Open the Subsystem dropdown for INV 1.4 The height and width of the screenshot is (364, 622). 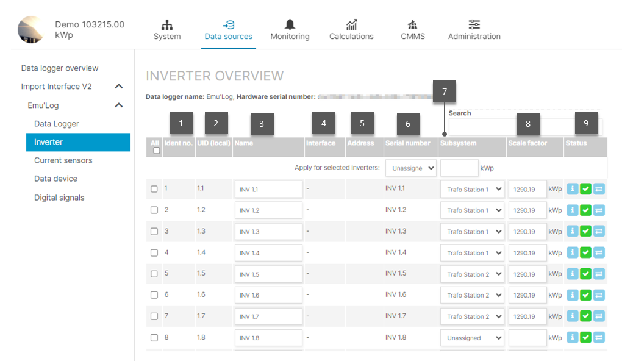tap(472, 252)
